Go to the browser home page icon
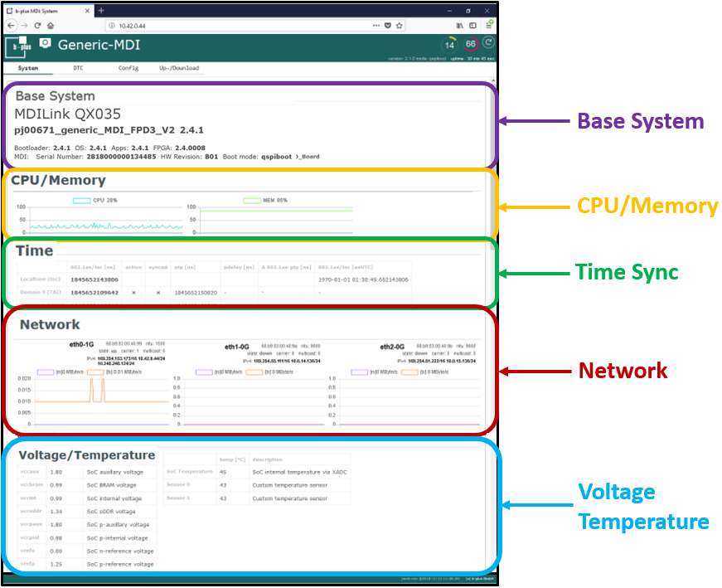 (51, 26)
